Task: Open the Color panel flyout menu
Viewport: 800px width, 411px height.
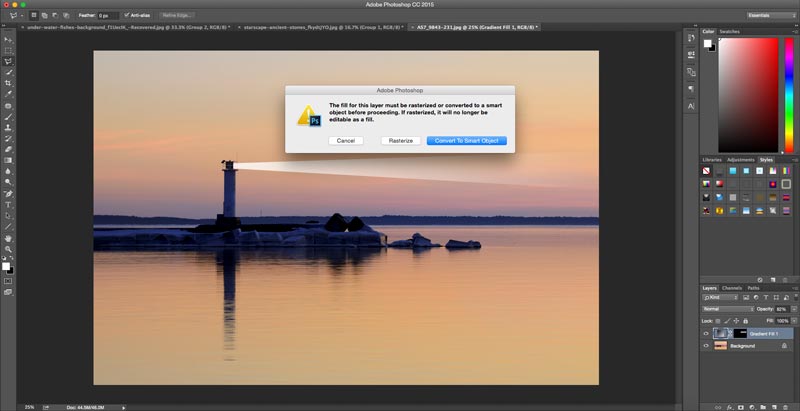Action: point(795,32)
